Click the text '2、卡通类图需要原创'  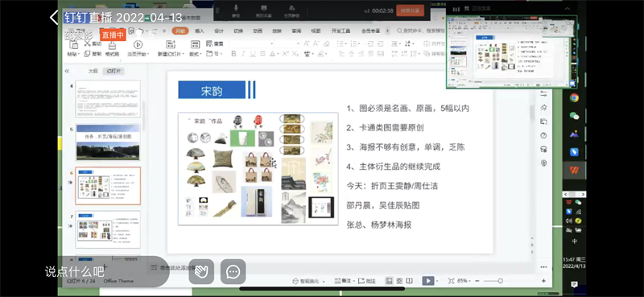pos(386,128)
